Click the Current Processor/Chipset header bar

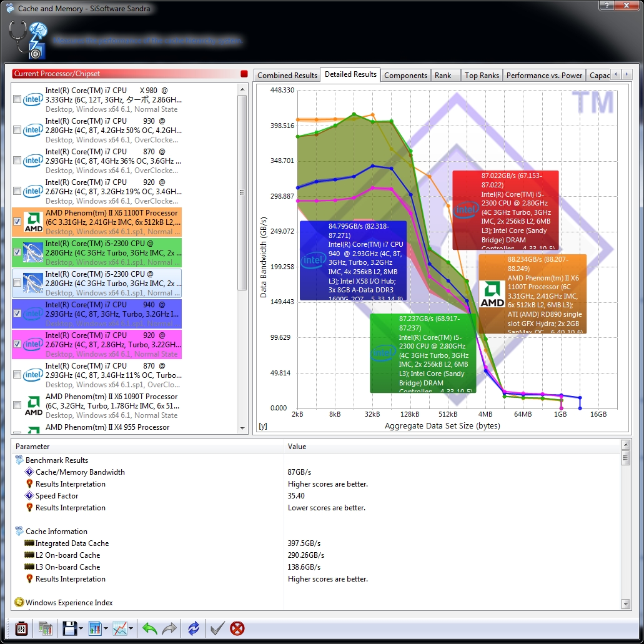click(x=130, y=74)
